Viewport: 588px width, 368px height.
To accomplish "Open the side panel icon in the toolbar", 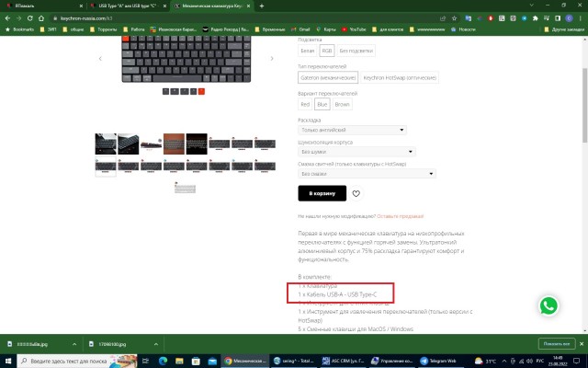I will point(558,18).
